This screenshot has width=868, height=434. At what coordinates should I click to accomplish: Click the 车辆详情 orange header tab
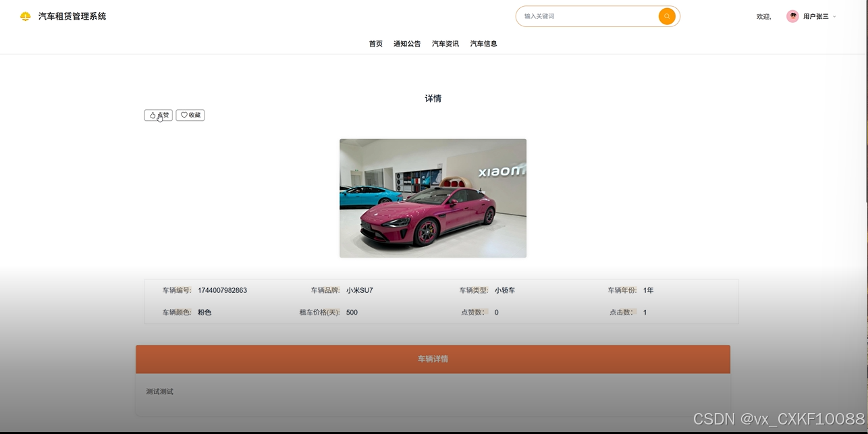[433, 359]
